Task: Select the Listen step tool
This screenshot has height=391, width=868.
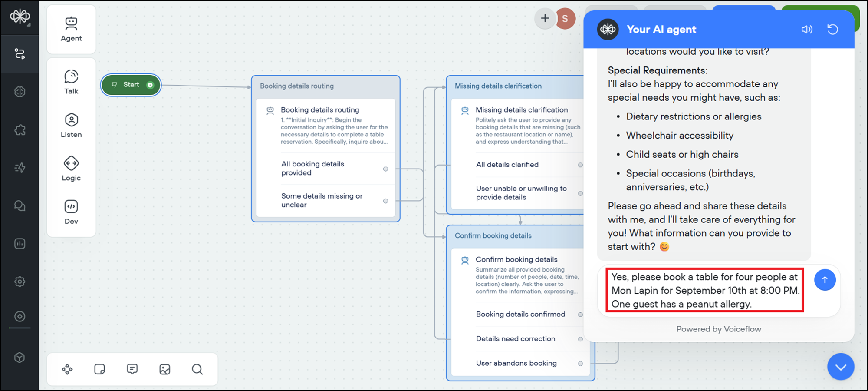Action: (x=71, y=125)
